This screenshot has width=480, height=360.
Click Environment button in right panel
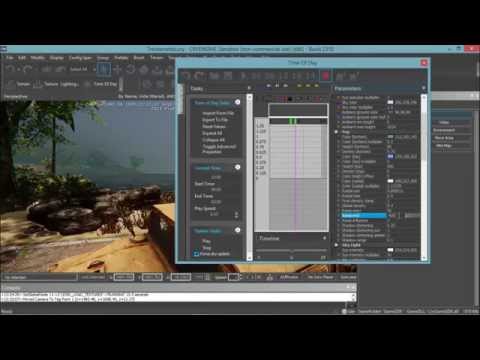[444, 130]
